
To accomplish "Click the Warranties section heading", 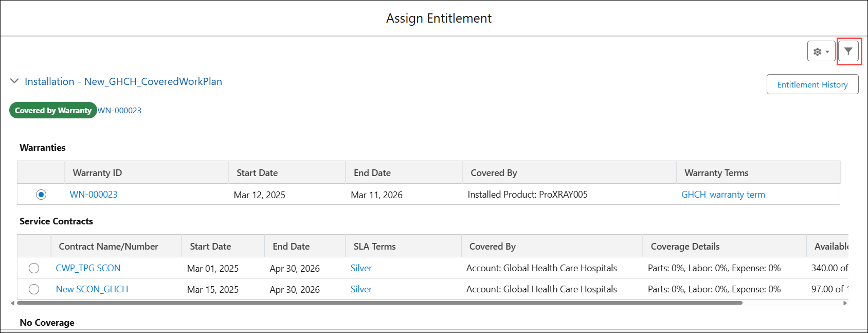I will coord(43,148).
